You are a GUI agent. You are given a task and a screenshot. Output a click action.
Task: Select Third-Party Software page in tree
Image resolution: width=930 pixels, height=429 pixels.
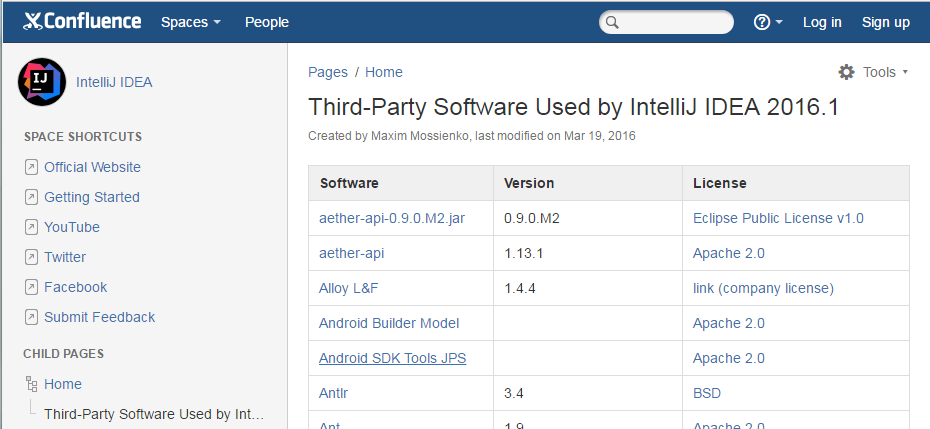[x=154, y=414]
